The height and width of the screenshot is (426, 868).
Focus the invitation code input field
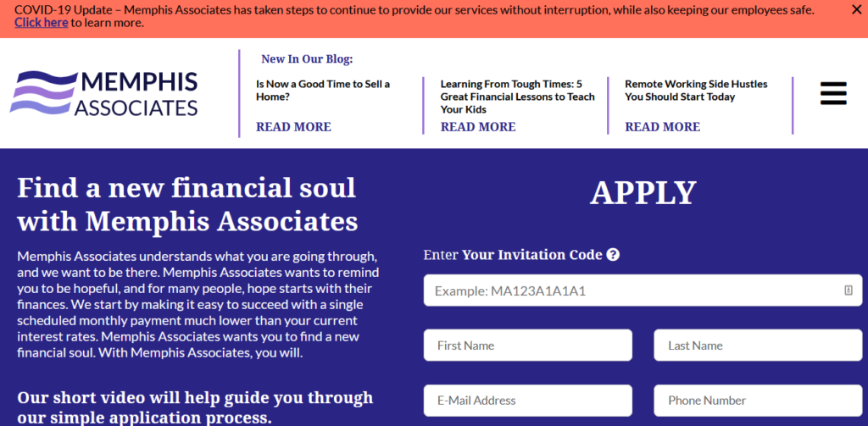click(x=643, y=290)
